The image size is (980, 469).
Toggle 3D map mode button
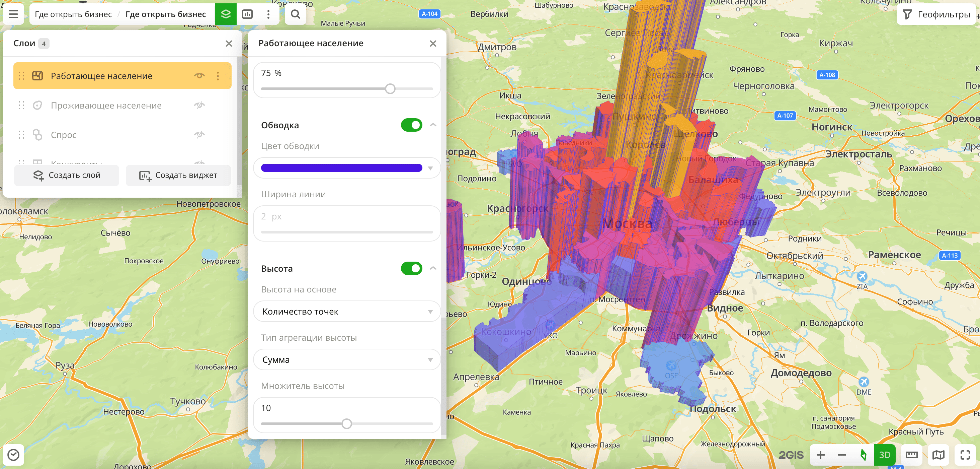pyautogui.click(x=885, y=455)
